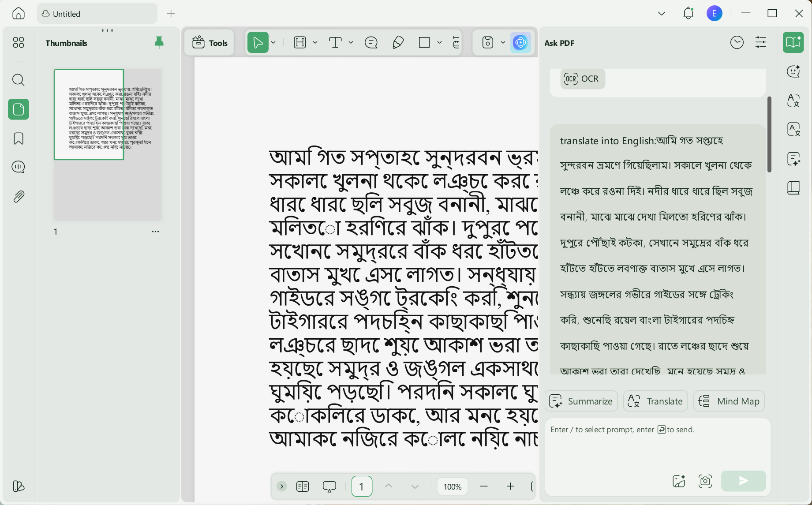Open the Tools menu button

click(210, 43)
